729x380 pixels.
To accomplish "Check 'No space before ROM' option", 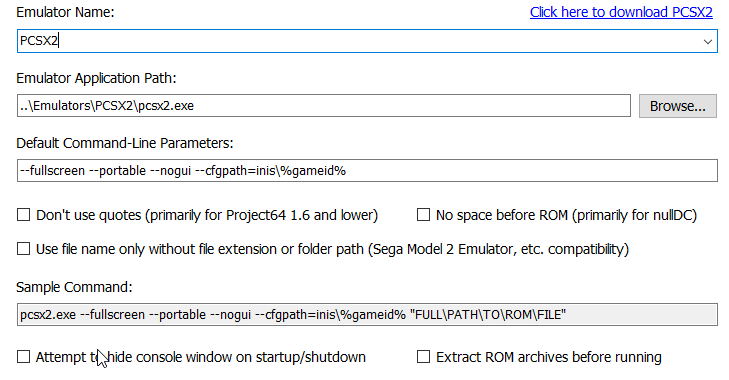I will pos(423,215).
